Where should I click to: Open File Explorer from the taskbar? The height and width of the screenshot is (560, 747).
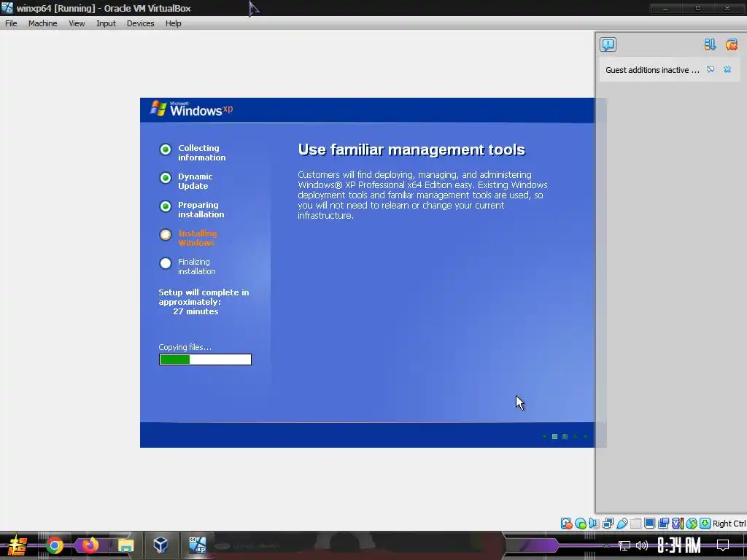pyautogui.click(x=125, y=545)
